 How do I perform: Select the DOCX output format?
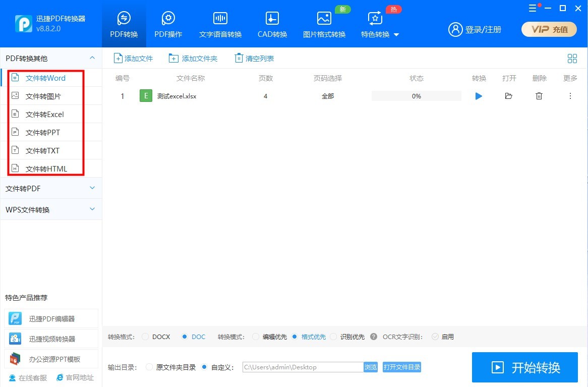coord(146,337)
